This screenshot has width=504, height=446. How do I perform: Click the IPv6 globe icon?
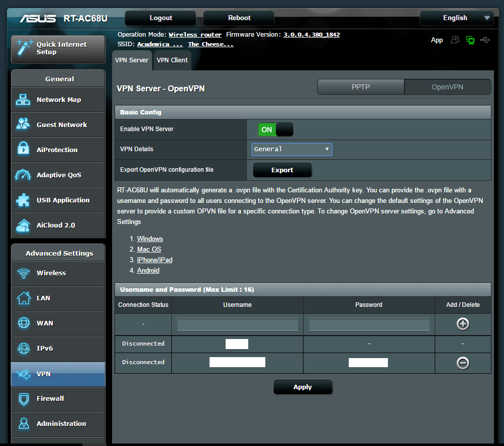(x=24, y=348)
